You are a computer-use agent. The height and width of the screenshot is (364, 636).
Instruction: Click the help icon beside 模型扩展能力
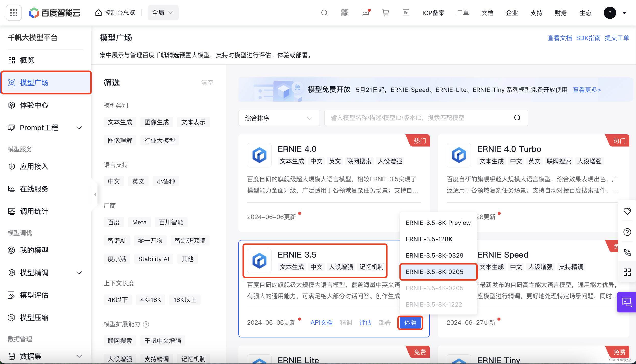pos(146,324)
